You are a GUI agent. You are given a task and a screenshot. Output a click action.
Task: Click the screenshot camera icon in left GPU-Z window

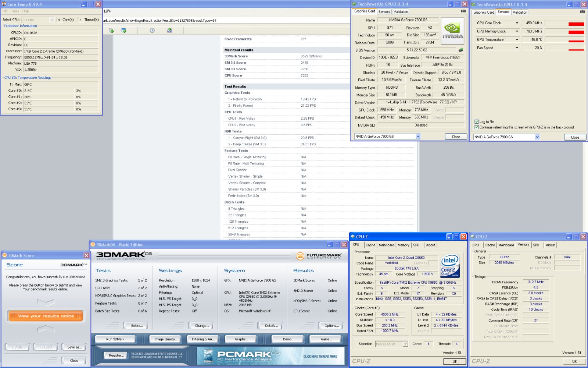coord(463,11)
